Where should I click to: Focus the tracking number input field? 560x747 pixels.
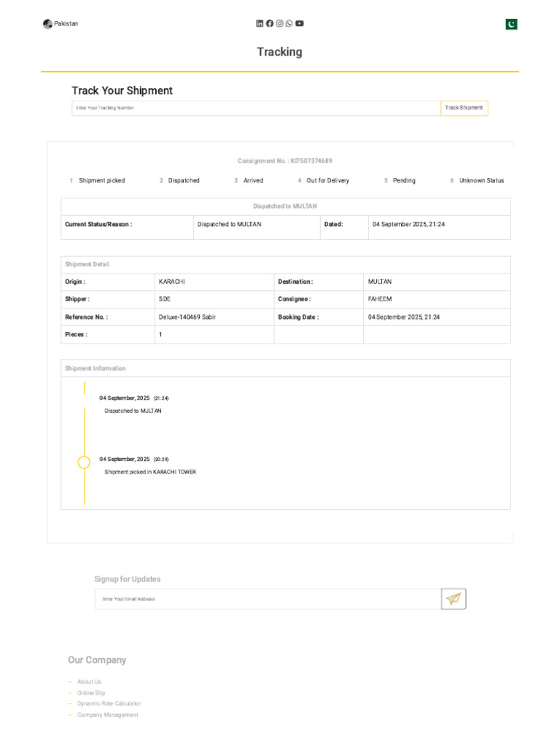(x=256, y=108)
